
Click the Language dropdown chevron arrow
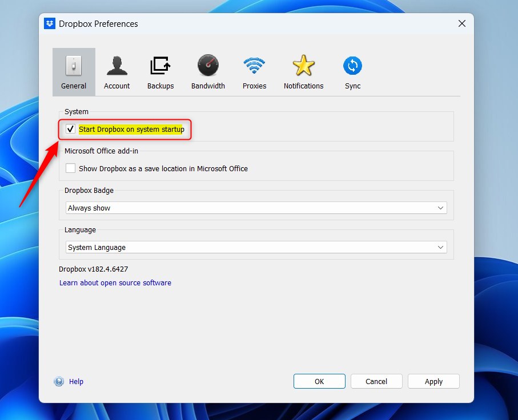(440, 248)
